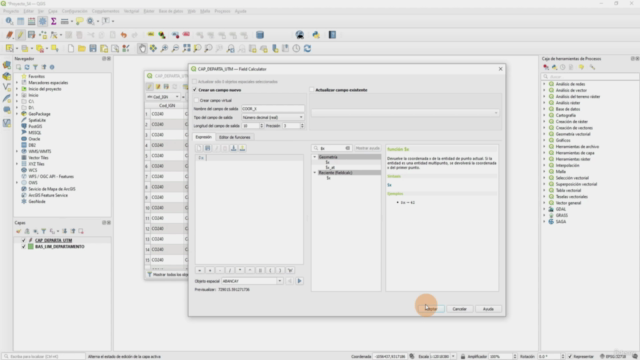The height and width of the screenshot is (360, 640).
Task: Click the function search box containing '$x'
Action: (332, 148)
